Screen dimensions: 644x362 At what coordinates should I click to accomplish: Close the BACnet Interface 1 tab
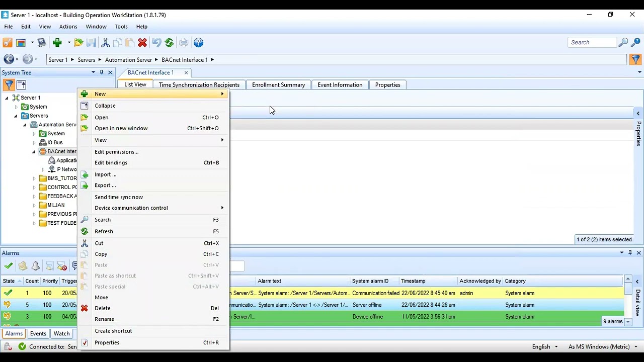[x=186, y=73]
